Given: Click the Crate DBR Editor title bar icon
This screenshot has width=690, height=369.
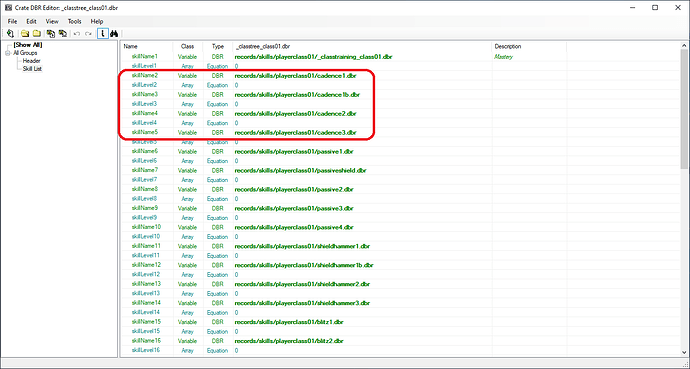Looking at the screenshot, I should 8,7.
